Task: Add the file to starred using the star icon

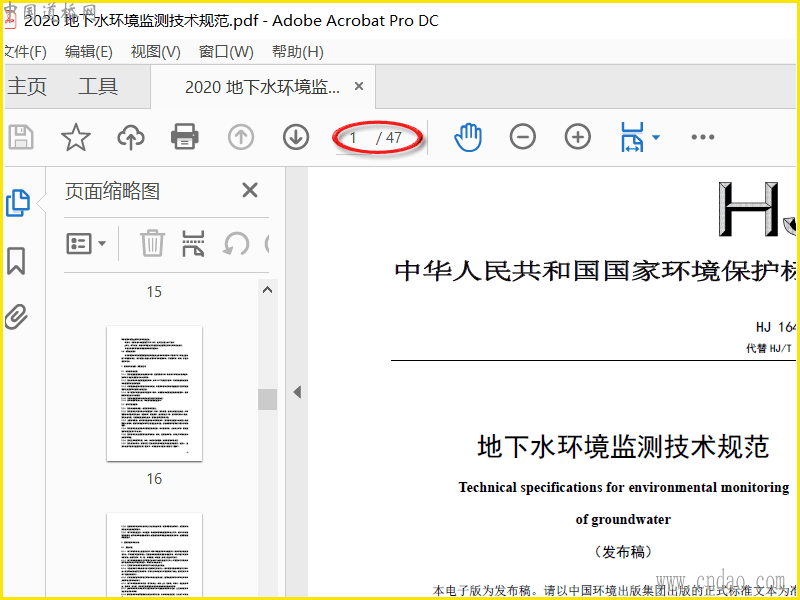Action: 76,137
